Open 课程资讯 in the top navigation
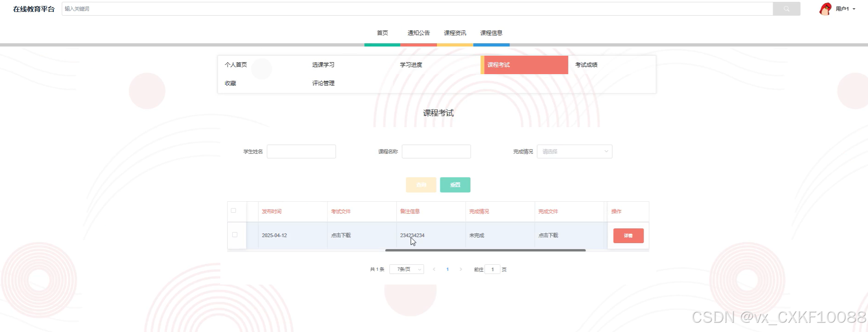868x332 pixels. pos(455,33)
